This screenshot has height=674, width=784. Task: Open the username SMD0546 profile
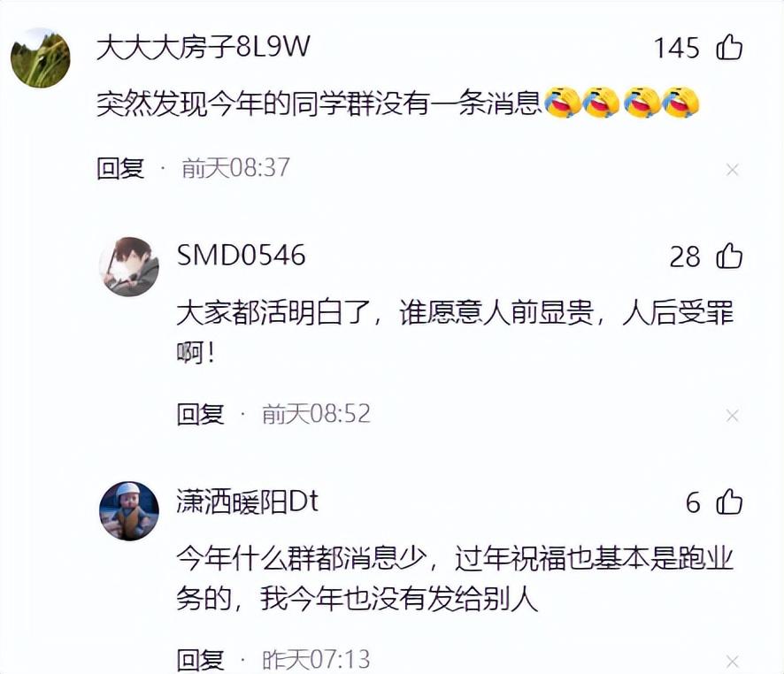click(241, 255)
